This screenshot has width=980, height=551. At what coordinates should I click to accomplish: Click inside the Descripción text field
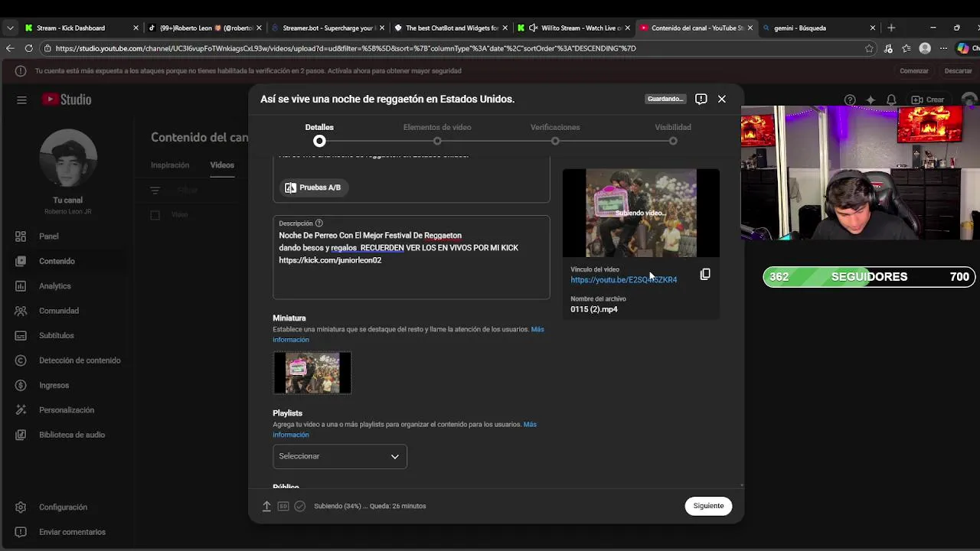(x=411, y=257)
